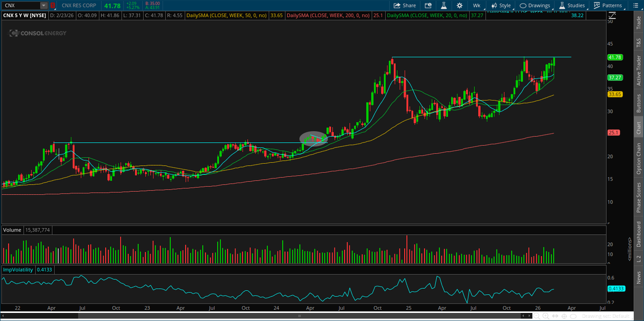
Task: Open the Buttons sidebar tab
Action: tap(638, 102)
